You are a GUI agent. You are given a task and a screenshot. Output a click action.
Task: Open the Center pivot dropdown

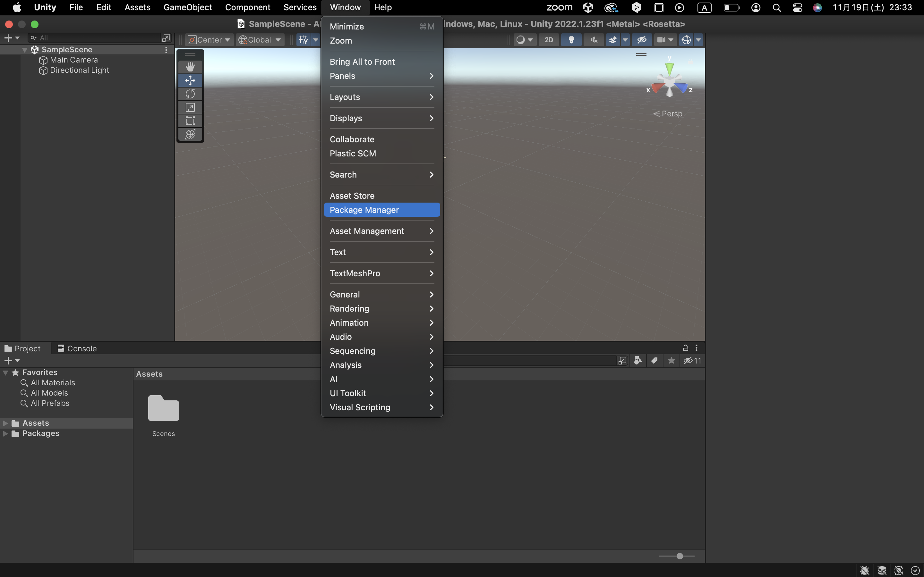click(210, 40)
